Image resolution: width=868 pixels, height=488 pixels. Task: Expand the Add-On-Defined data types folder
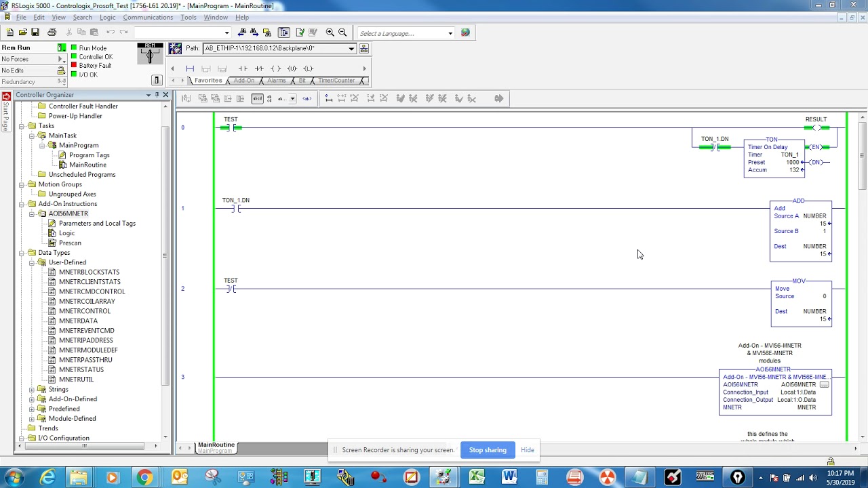[x=32, y=399]
